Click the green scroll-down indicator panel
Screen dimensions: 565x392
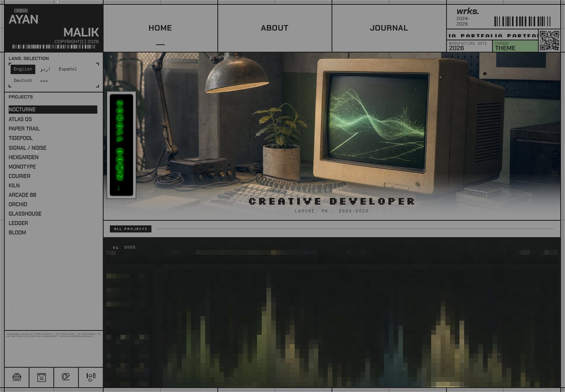(x=121, y=145)
